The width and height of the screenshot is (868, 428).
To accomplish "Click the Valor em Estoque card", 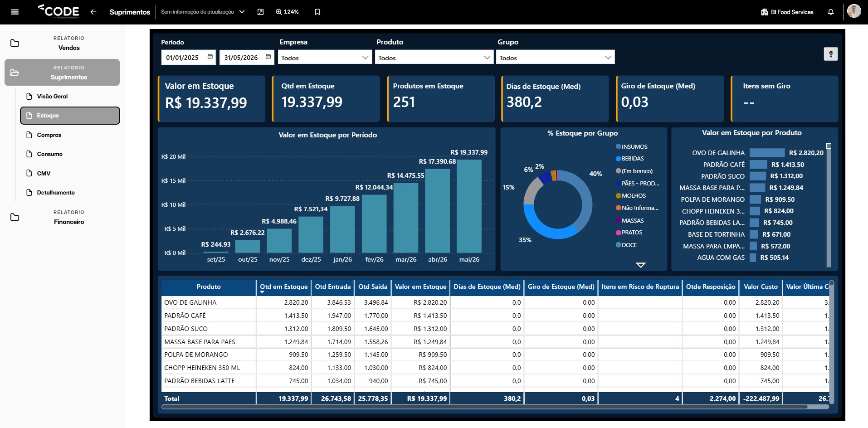I will (211, 98).
